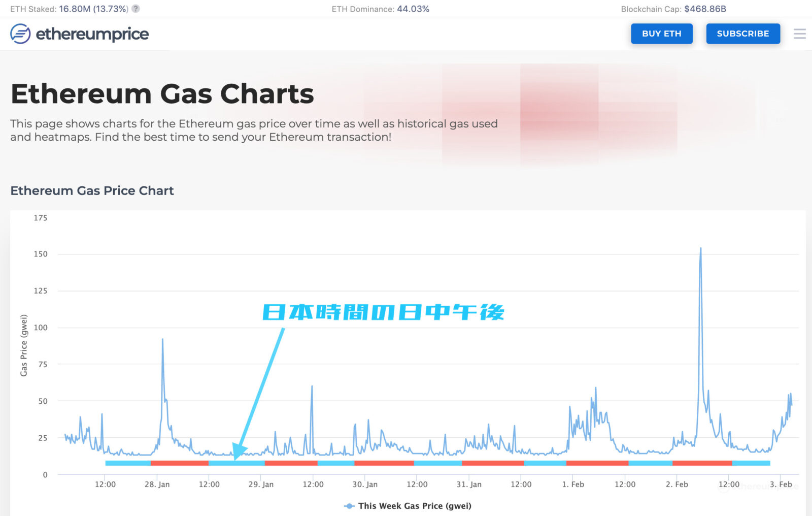Open the ethereumprice home link text
Image resolution: width=812 pixels, height=516 pixels.
pyautogui.click(x=92, y=34)
